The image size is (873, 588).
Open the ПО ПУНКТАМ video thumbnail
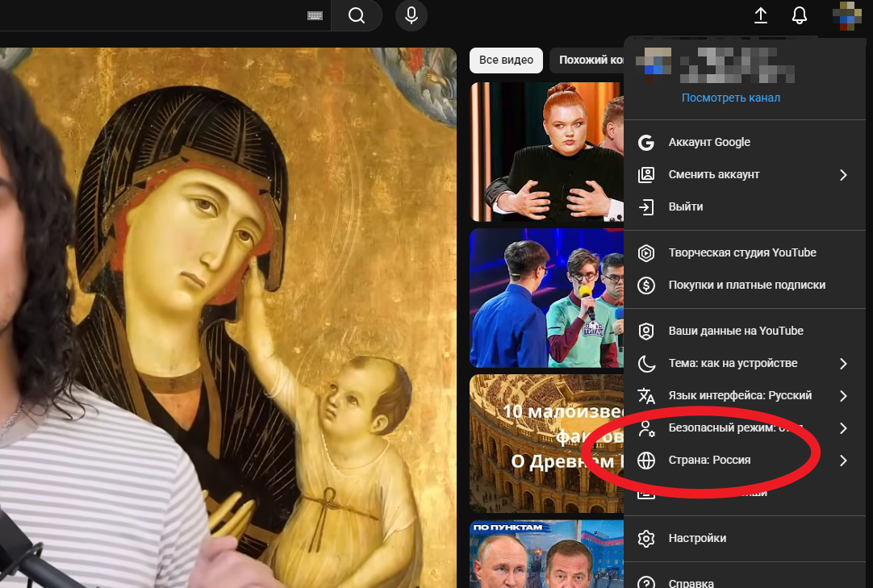(547, 554)
